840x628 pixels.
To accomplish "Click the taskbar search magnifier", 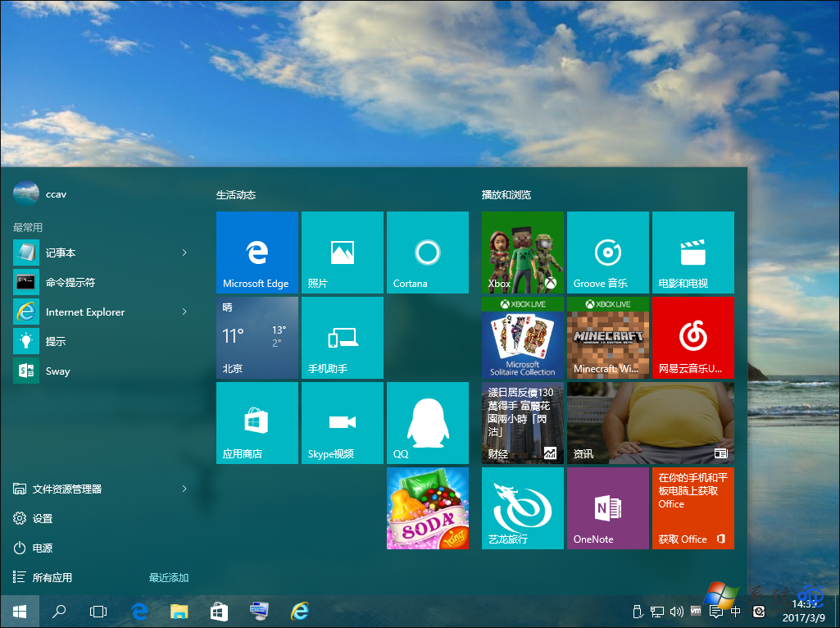I will click(x=59, y=612).
